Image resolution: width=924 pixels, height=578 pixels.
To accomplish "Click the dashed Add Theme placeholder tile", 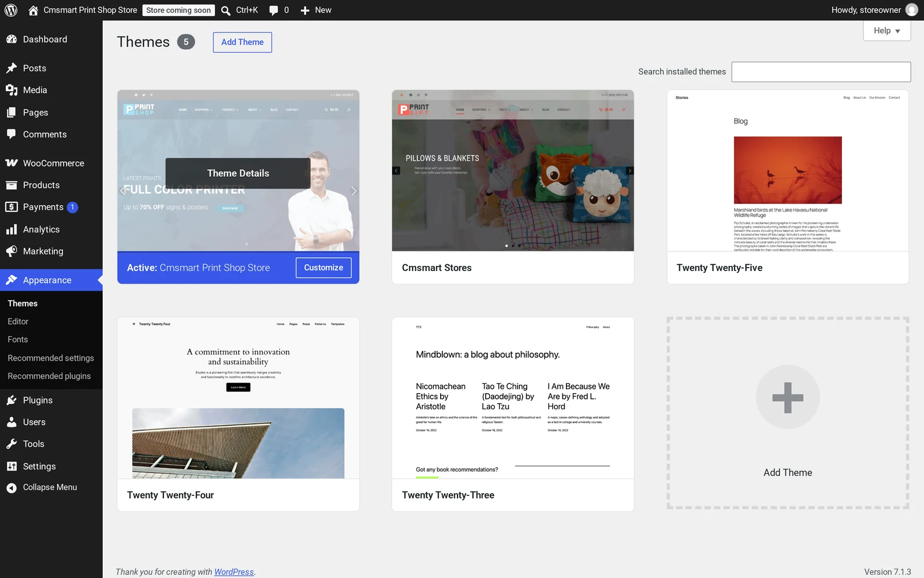I will coord(788,413).
